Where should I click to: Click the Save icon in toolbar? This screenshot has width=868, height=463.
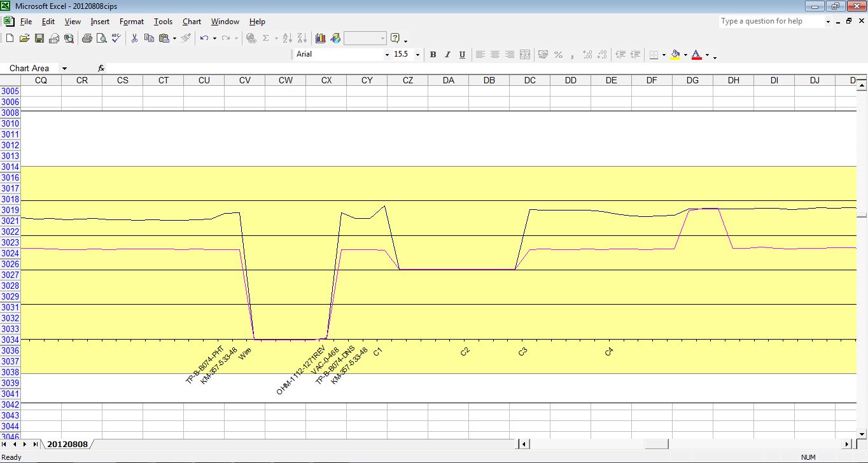tap(39, 38)
